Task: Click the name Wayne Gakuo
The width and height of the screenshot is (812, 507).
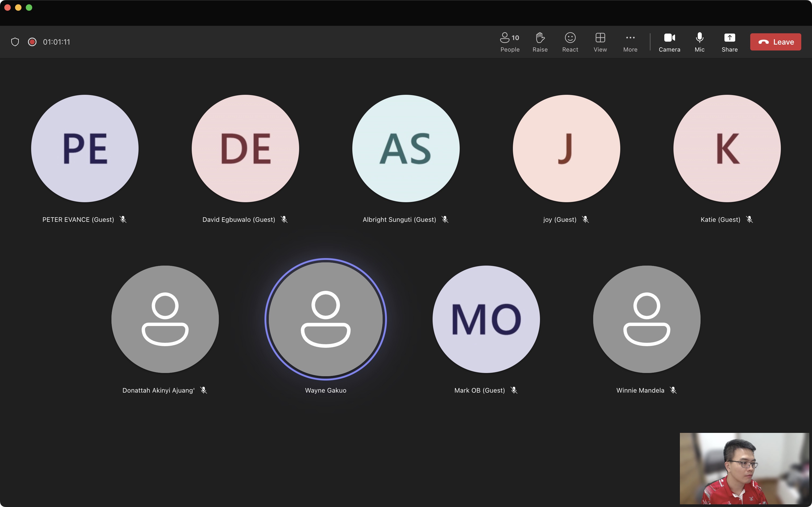Action: point(325,390)
